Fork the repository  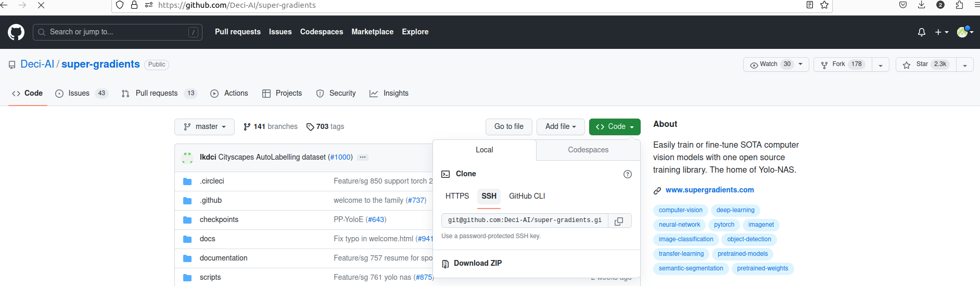click(843, 64)
